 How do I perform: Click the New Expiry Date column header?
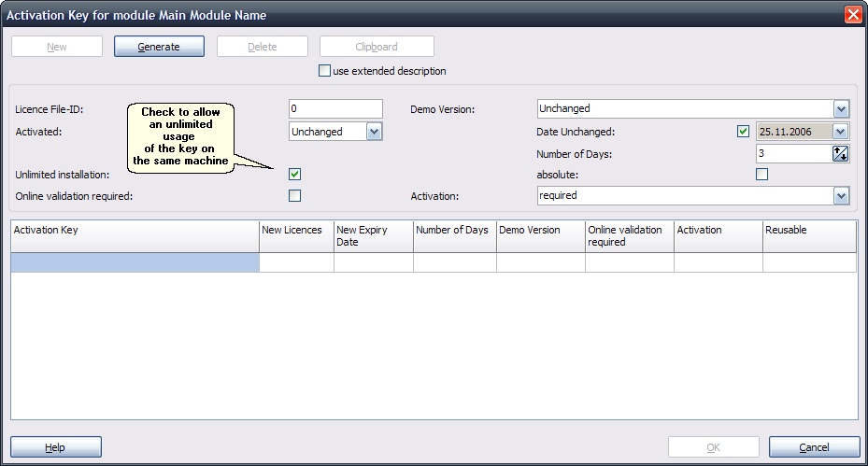[373, 236]
